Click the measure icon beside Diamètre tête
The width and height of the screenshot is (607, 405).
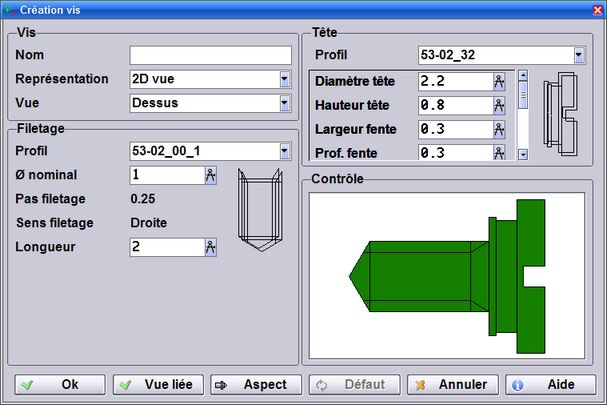pyautogui.click(x=499, y=82)
